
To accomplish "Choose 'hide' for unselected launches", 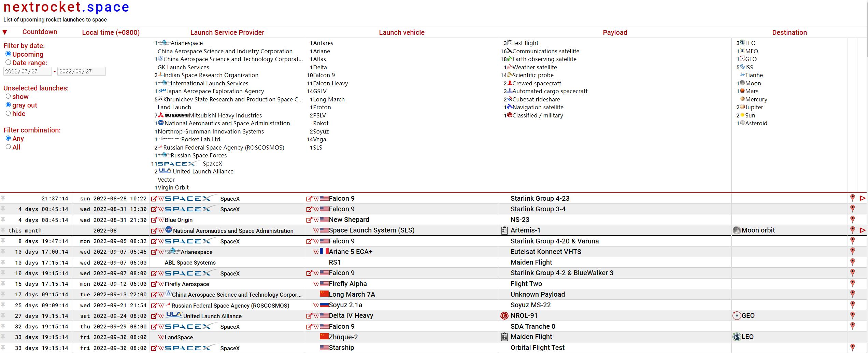I will pos(8,113).
